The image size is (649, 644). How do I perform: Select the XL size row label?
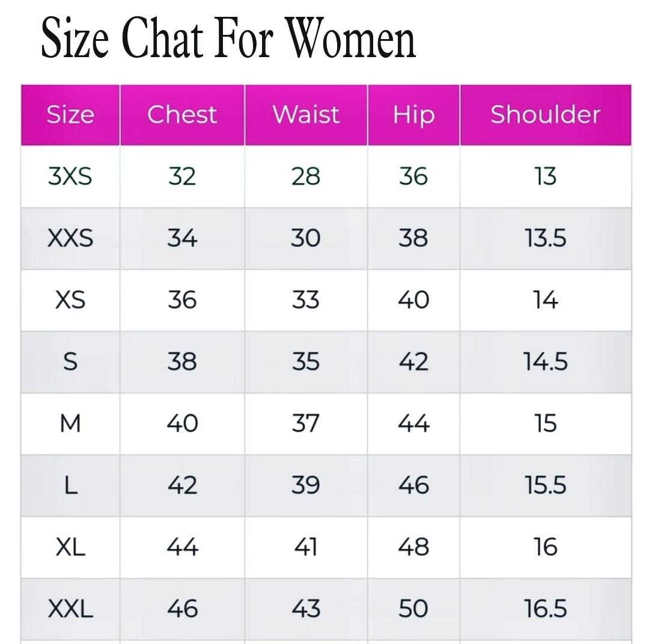tap(70, 547)
